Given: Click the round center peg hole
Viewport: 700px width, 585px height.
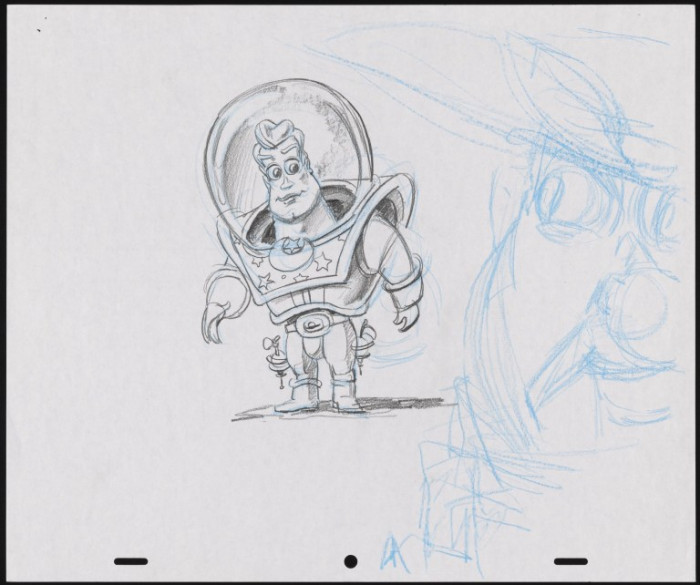Looking at the screenshot, I should 350,560.
